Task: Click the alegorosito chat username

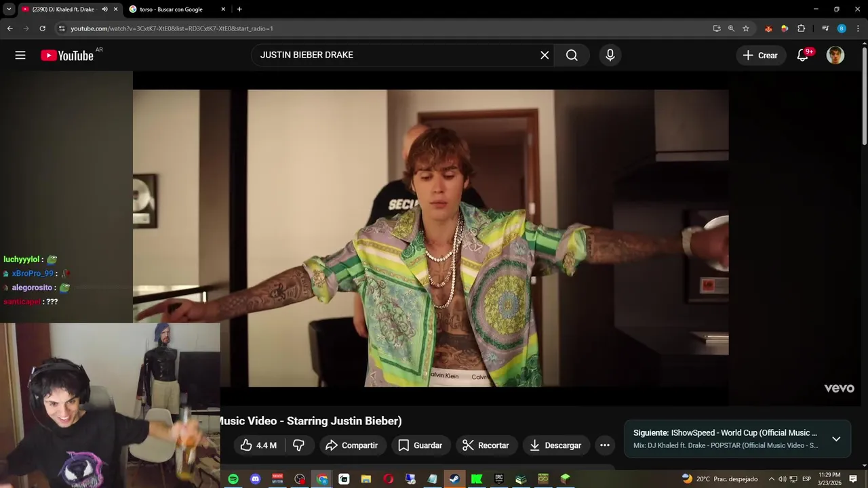Action: point(32,288)
